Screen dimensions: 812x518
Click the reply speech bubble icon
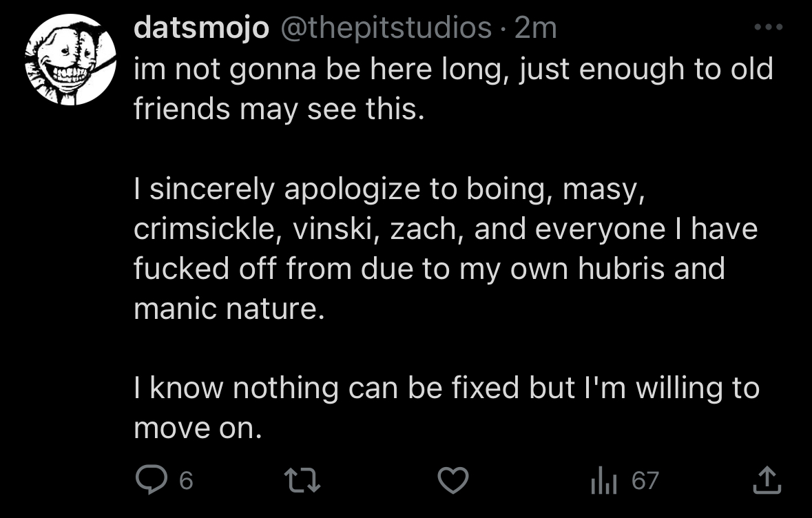[149, 480]
